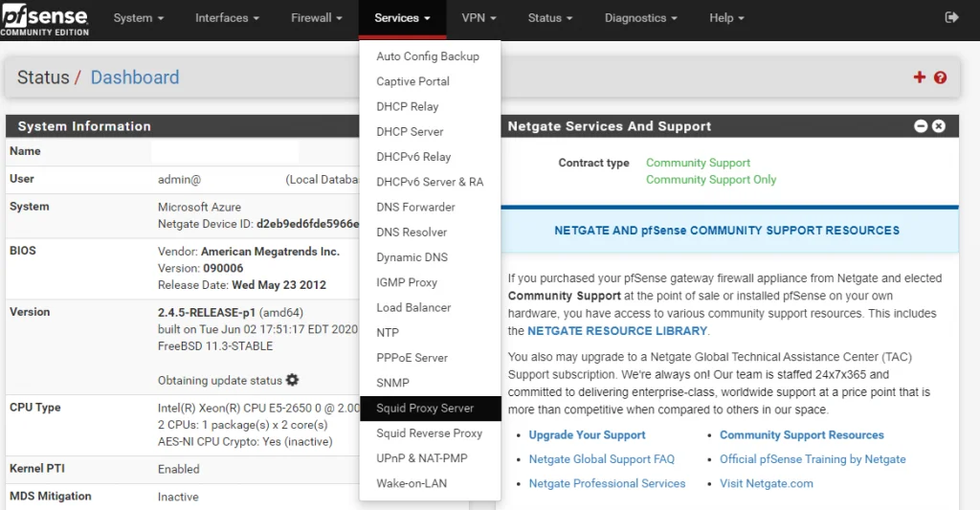The image size is (980, 510).
Task: Choose DHCP Relay from the menu
Action: pos(430,106)
